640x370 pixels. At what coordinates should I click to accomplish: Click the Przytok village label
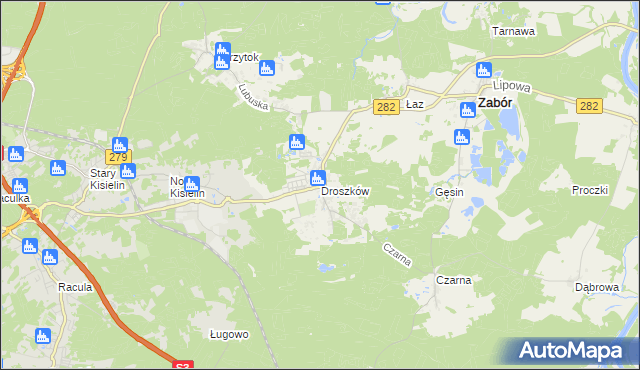click(x=243, y=58)
